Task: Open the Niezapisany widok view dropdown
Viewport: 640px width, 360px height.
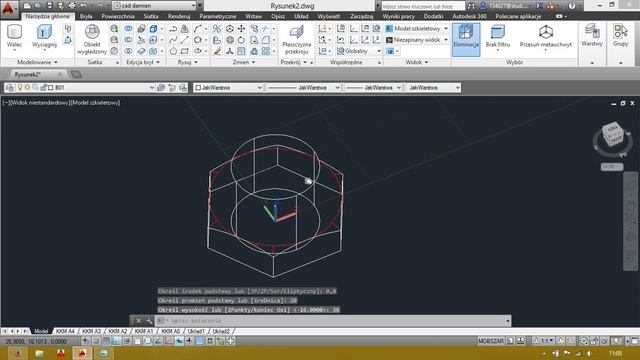Action: [x=417, y=40]
